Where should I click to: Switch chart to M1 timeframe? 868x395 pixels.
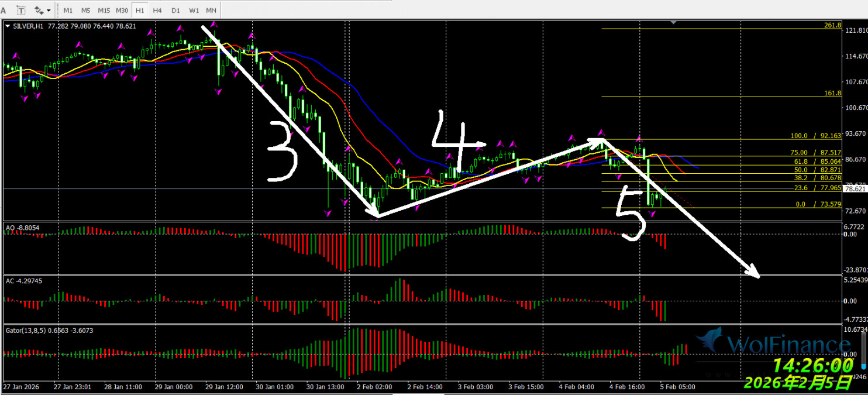coord(68,10)
